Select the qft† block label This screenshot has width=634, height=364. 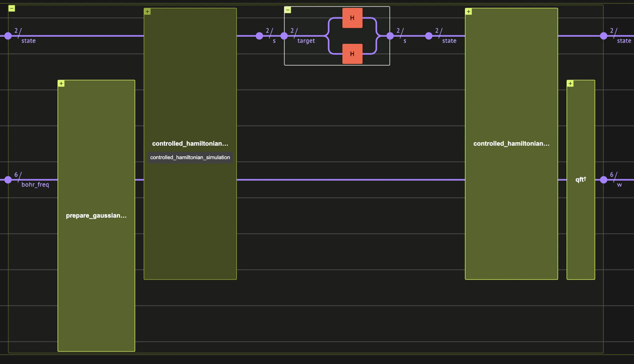(581, 179)
